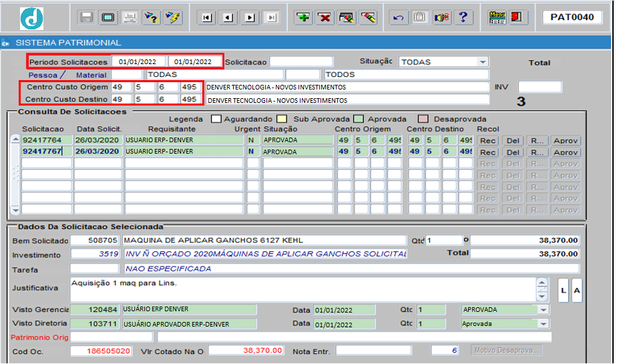Expand Visto Gerencia APROVADA dropdown

click(x=544, y=310)
